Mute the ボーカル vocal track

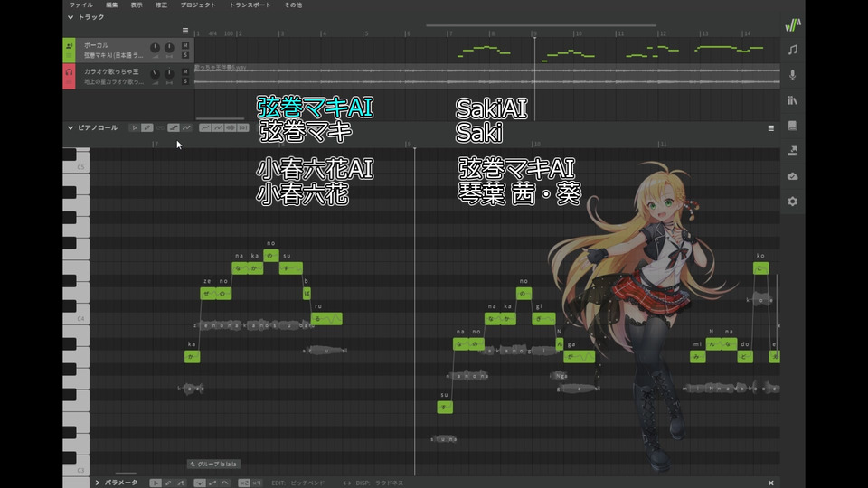(x=185, y=45)
